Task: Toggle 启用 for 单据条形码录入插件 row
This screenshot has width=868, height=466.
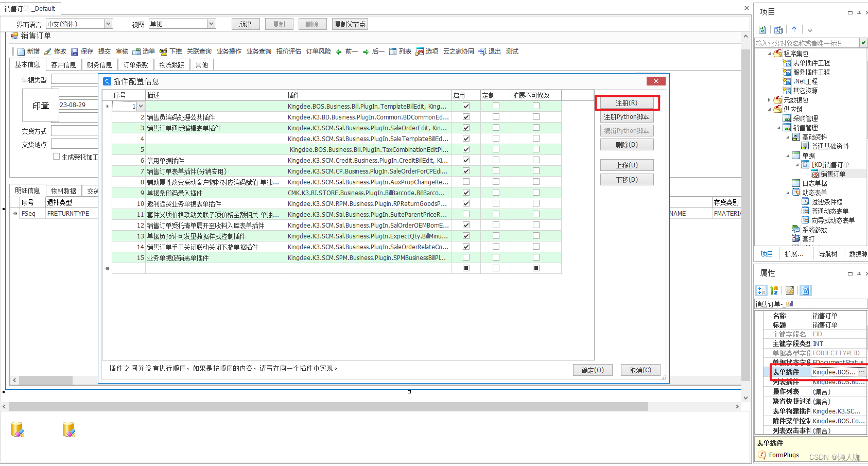Action: tap(466, 193)
